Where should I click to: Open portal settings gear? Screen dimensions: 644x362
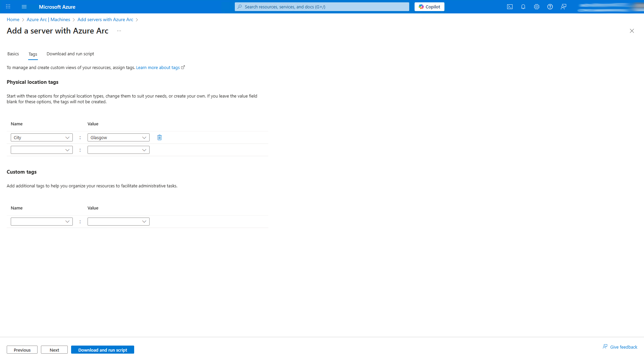click(537, 7)
